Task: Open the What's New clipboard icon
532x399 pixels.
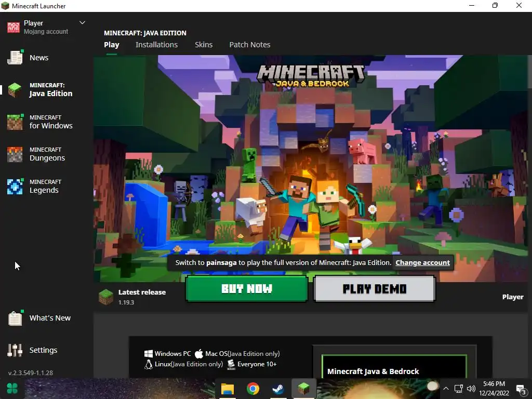Action: (15, 318)
